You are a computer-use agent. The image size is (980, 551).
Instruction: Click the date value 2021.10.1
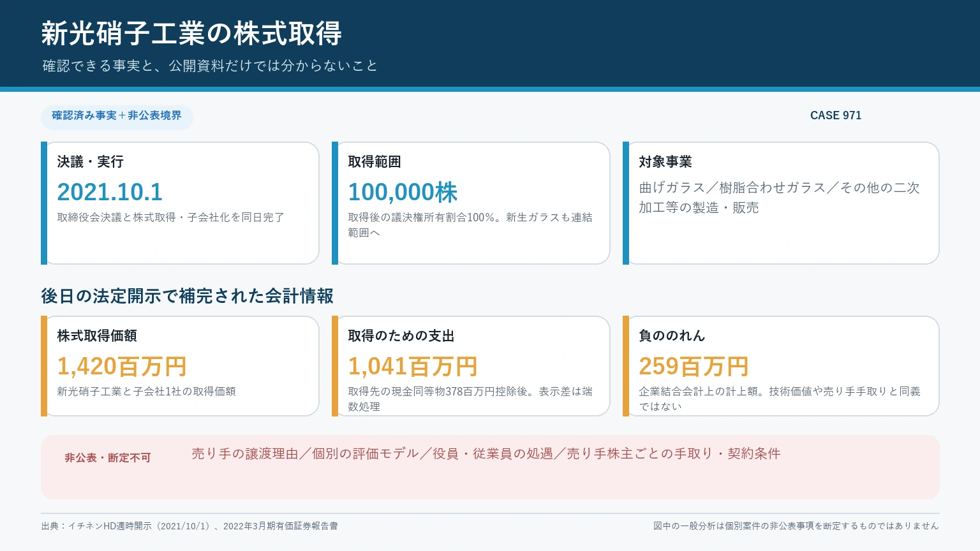[x=110, y=192]
